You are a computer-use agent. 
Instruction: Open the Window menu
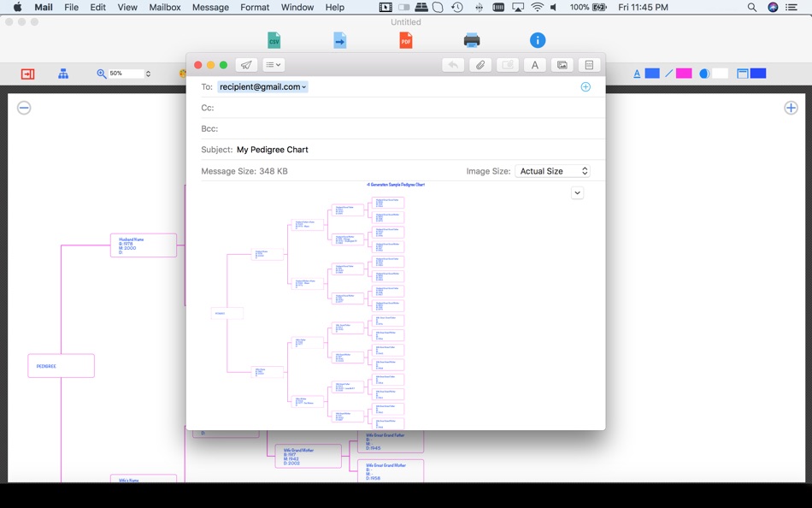tap(297, 7)
